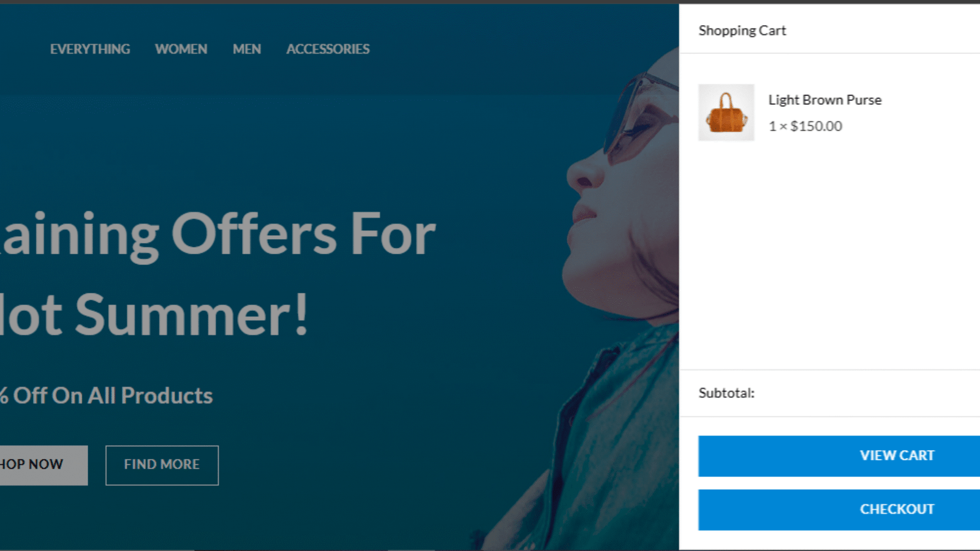Image resolution: width=980 pixels, height=551 pixels.
Task: Click the 'Off On All Products' subtitle
Action: click(113, 395)
